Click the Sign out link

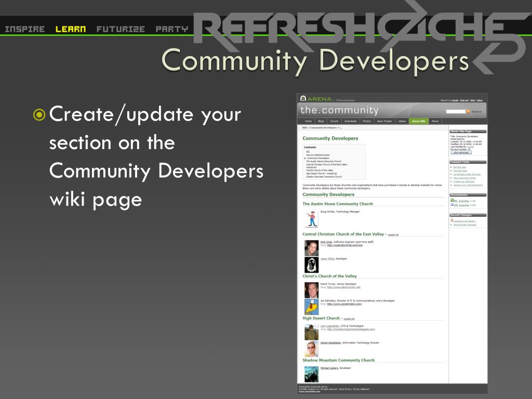(464, 100)
